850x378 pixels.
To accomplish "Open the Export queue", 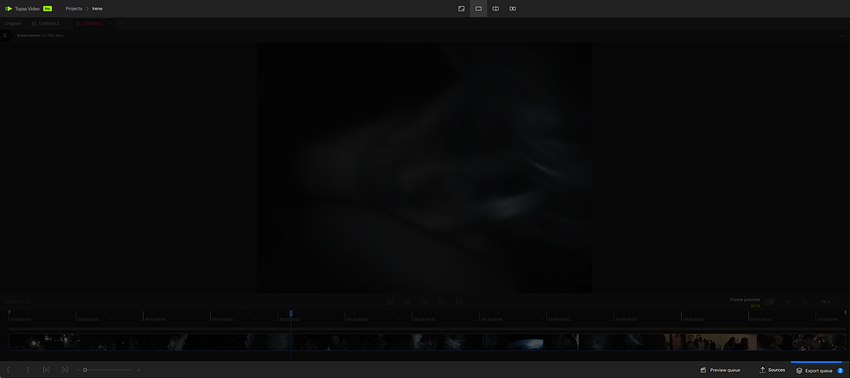I will (x=814, y=371).
